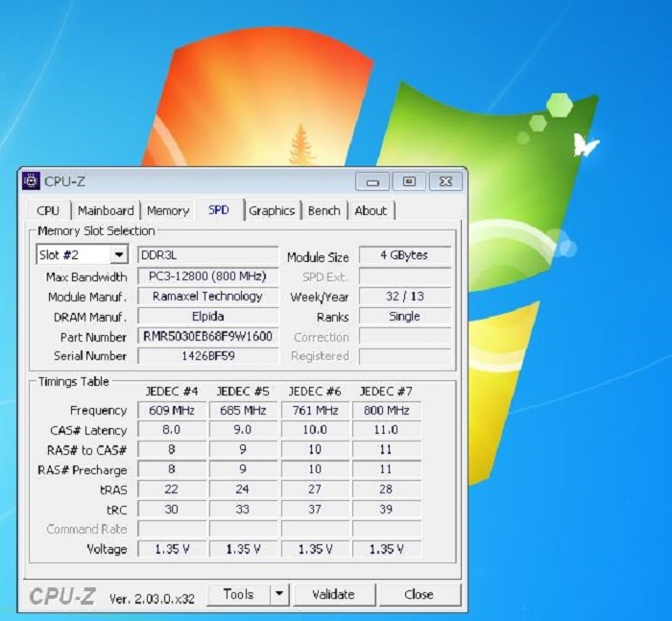
Task: Open the Slot #2 memory slot dropdown
Action: pos(119,255)
